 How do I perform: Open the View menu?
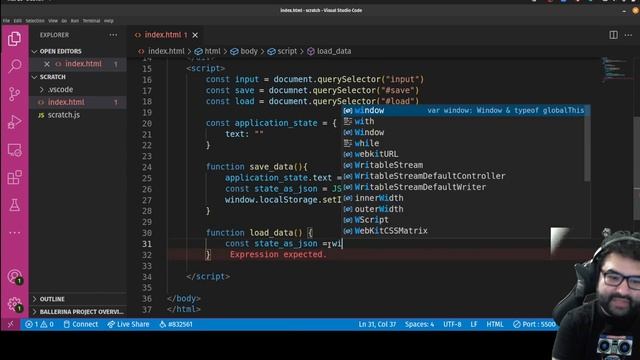53,21
